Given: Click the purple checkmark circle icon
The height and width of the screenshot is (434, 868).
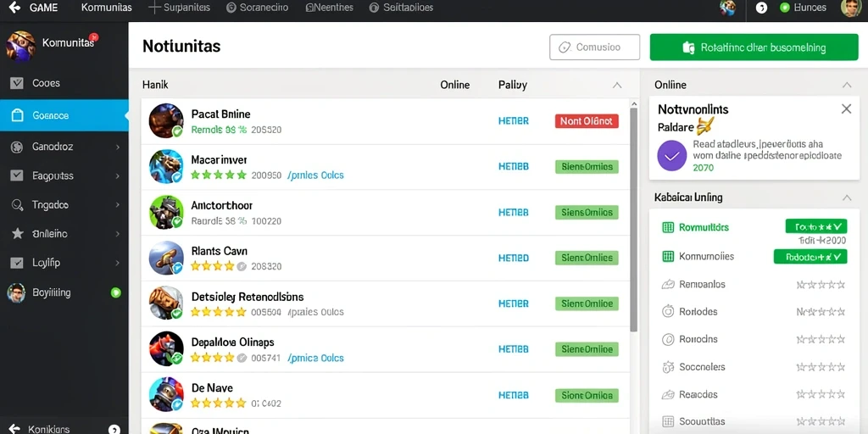Looking at the screenshot, I should pyautogui.click(x=672, y=156).
